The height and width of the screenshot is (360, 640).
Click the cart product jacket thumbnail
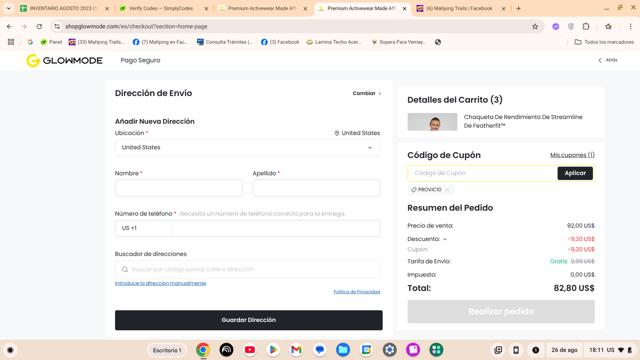coord(432,122)
